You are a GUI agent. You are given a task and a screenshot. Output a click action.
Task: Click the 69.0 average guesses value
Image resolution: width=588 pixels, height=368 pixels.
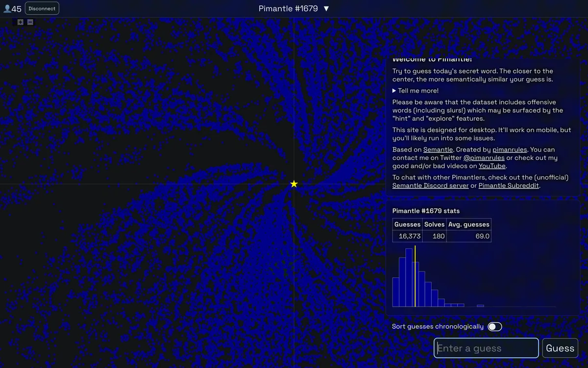pyautogui.click(x=469, y=236)
